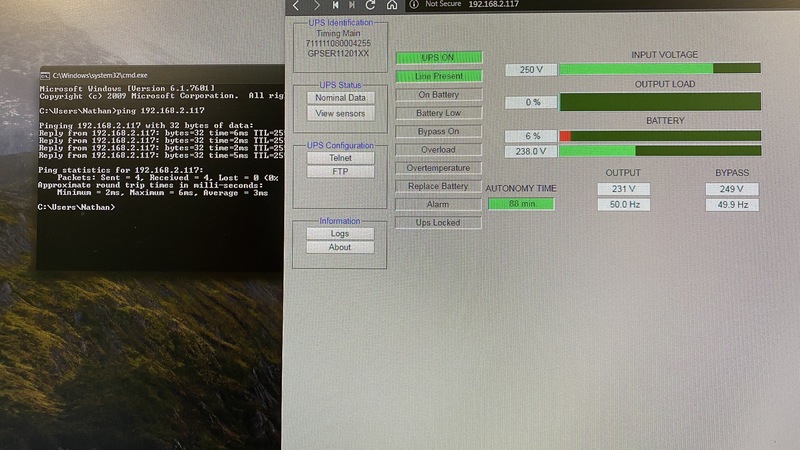Viewport: 800px width, 450px height.
Task: Click the 6 % battery charge value
Action: 531,136
